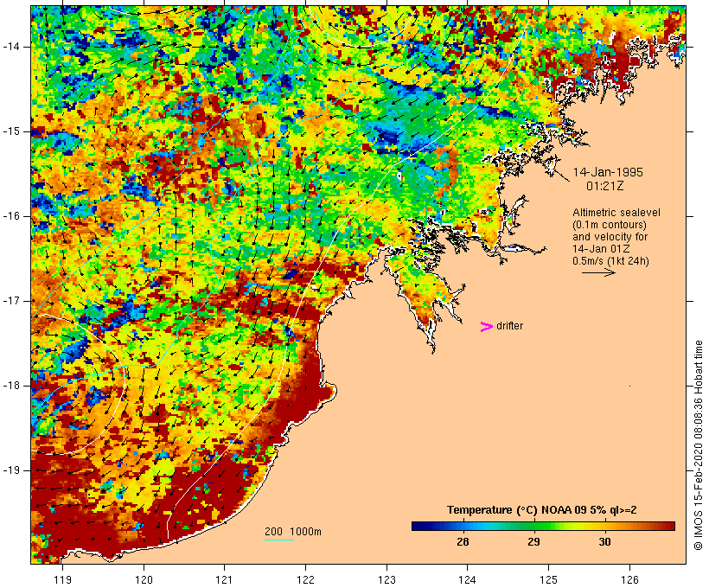Click the magenta drifter legend marker
709x588 pixels.
[486, 327]
